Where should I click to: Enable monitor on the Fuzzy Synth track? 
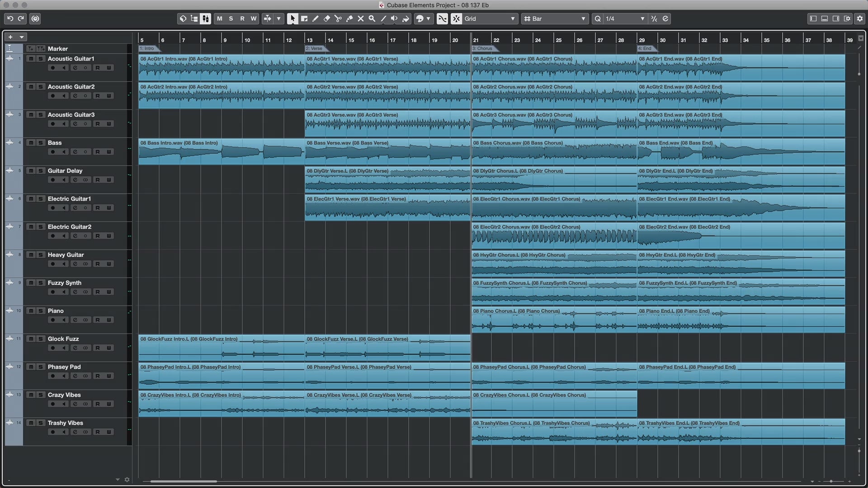click(x=64, y=292)
